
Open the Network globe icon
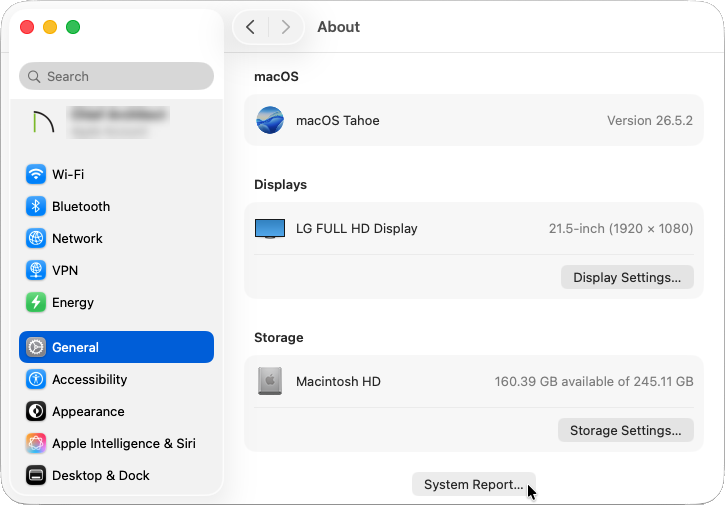(x=36, y=238)
